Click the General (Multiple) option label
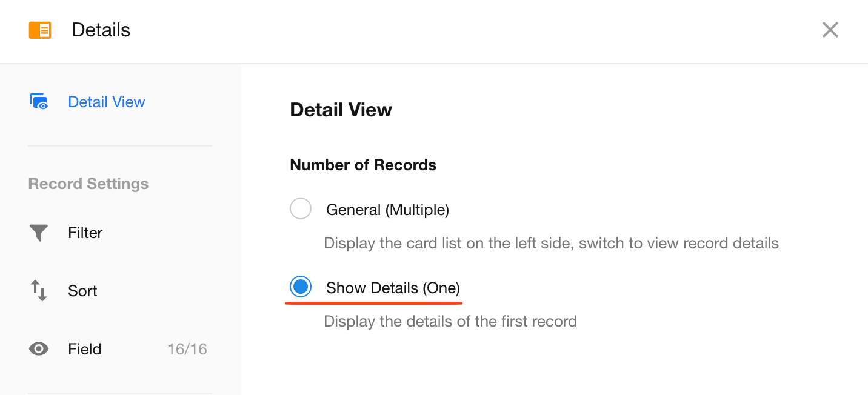Viewport: 868px width, 395px height. (387, 210)
